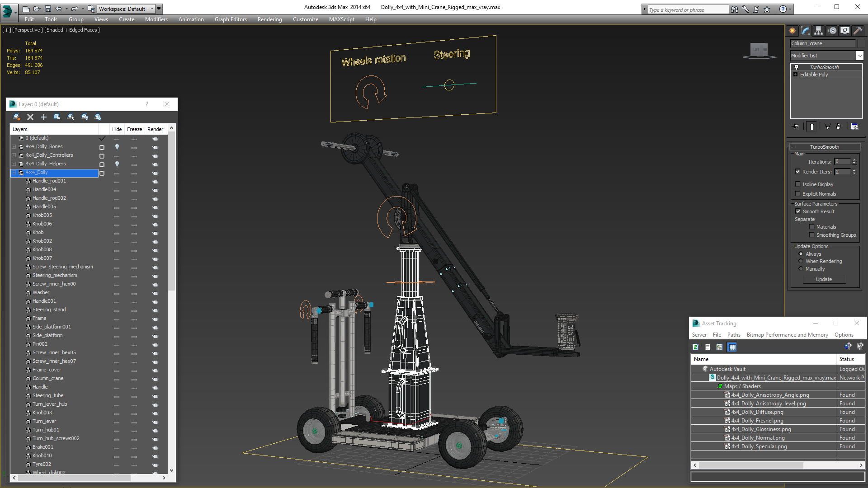Click the Open File folder icon
Screen dimensions: 868x488
tap(37, 9)
